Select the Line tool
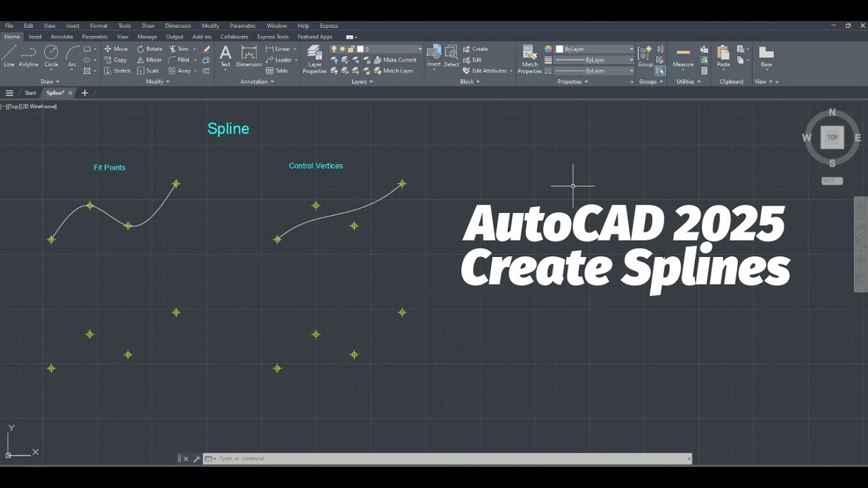 pyautogui.click(x=9, y=56)
